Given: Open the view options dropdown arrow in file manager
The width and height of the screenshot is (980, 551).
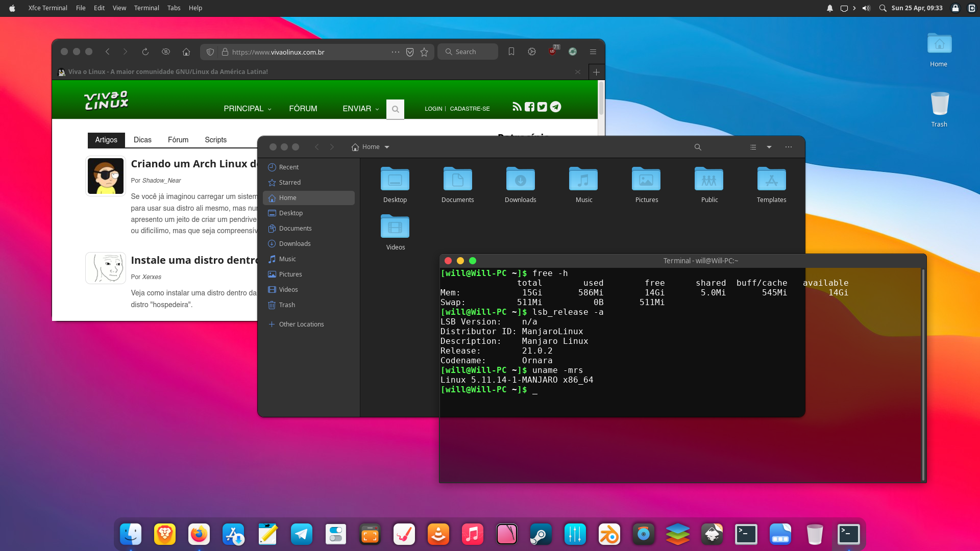Looking at the screenshot, I should (x=769, y=147).
